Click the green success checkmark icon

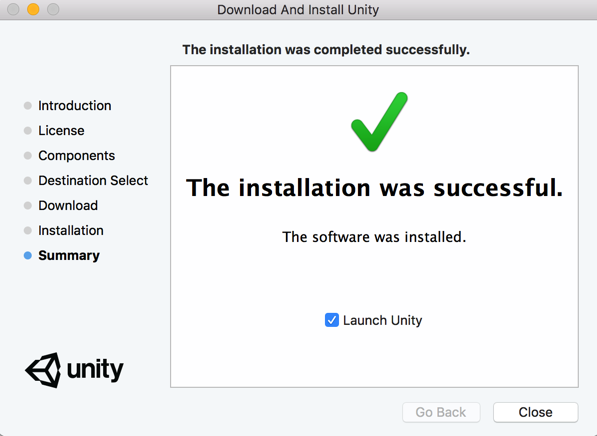pos(379,121)
